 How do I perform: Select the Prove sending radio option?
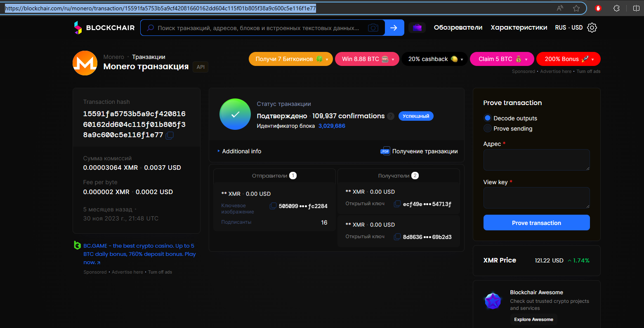[x=488, y=129]
